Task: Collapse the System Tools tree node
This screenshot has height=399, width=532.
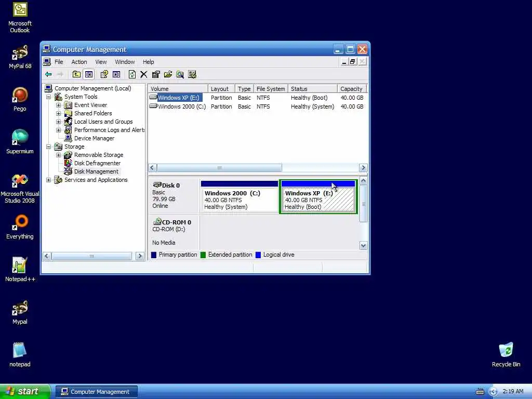Action: 48,97
